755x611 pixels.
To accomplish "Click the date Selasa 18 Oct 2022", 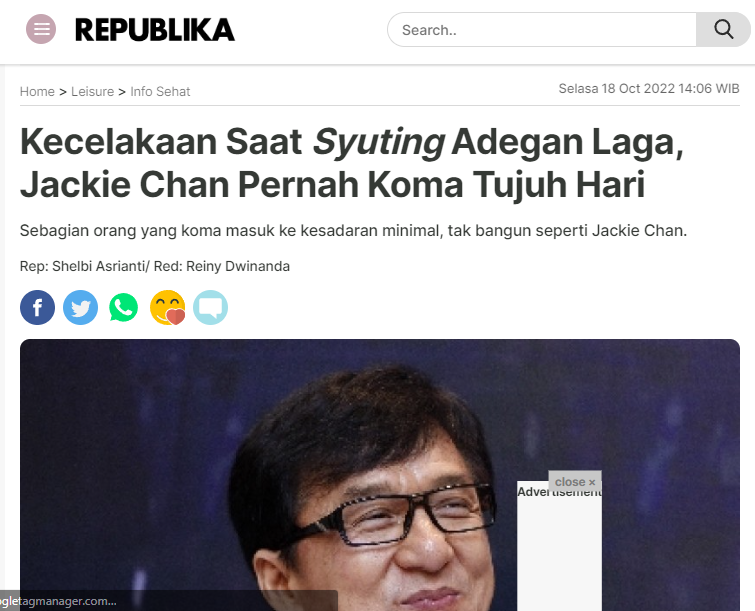I will click(616, 89).
